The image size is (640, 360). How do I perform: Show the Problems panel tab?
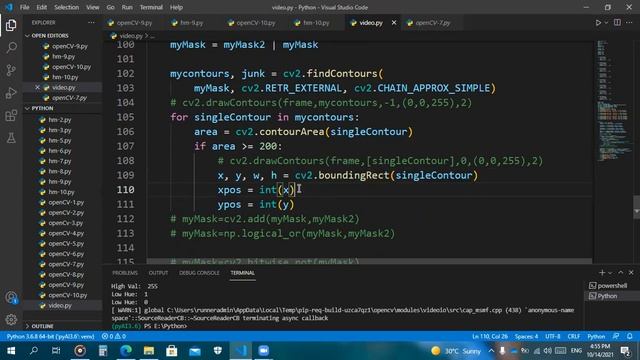pos(125,273)
